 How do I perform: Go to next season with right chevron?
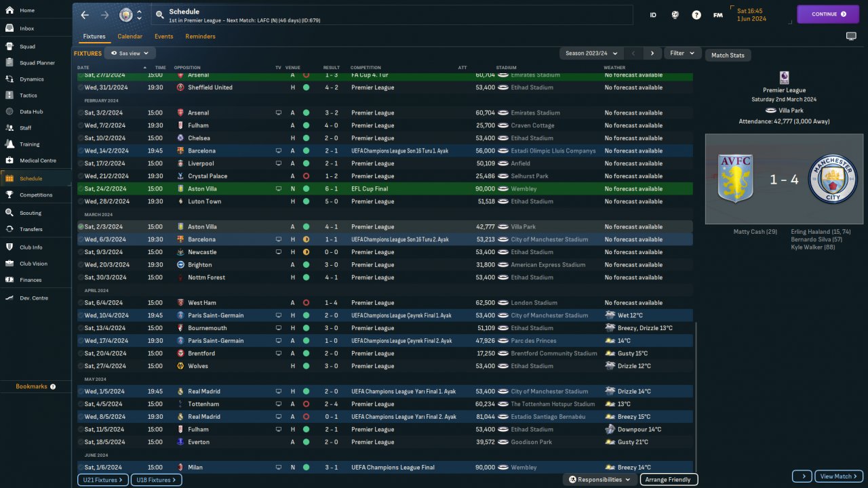[x=652, y=53]
